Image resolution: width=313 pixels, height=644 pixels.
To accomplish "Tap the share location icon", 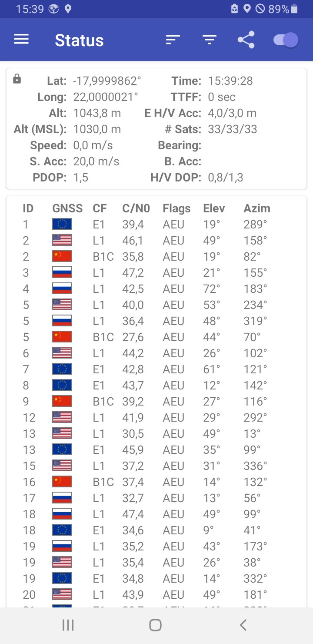I will (246, 40).
